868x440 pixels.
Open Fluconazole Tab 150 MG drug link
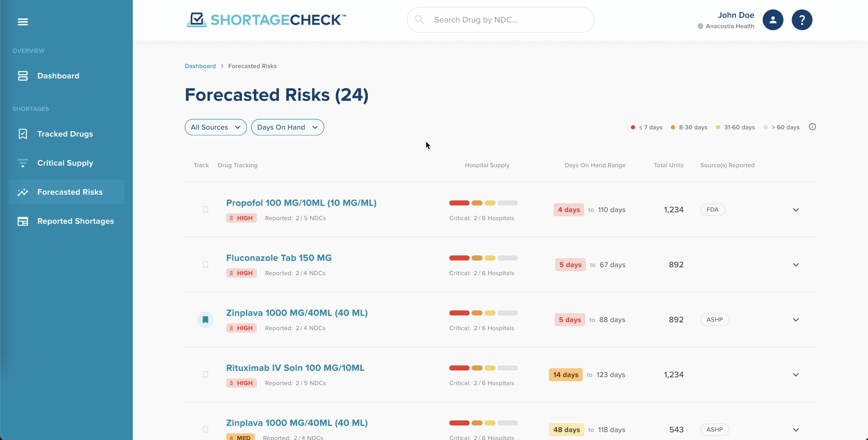click(279, 258)
